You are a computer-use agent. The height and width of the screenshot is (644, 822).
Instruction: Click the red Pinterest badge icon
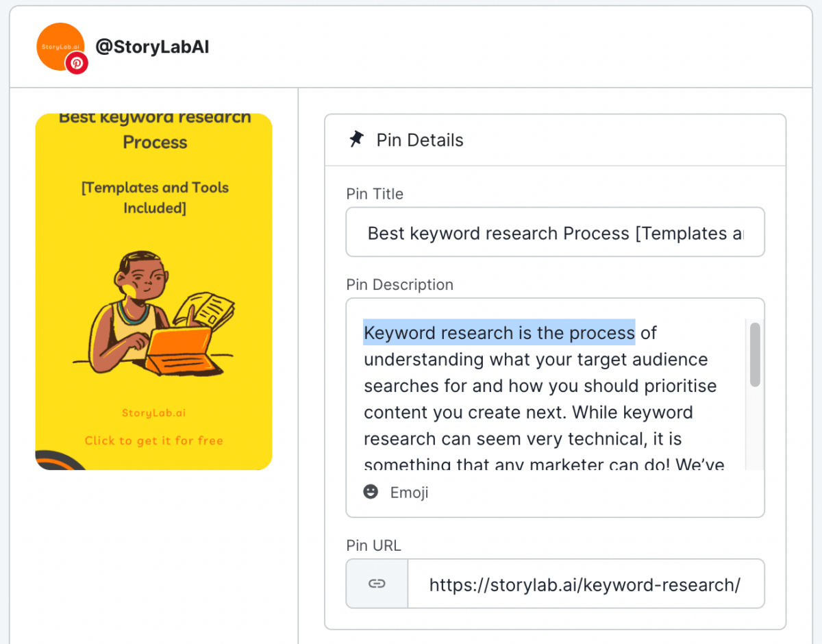(x=77, y=63)
